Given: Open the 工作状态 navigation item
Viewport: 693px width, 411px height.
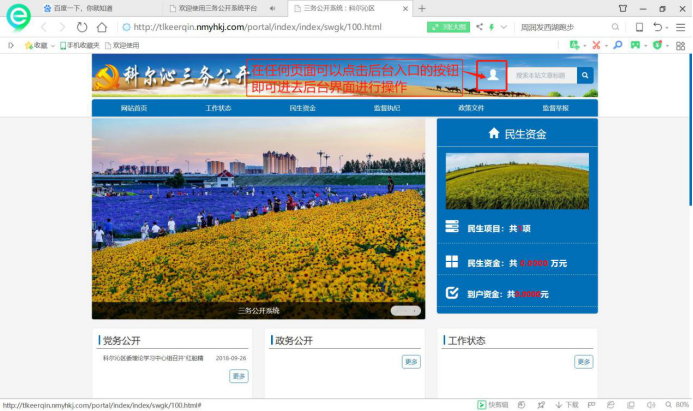Looking at the screenshot, I should 218,108.
